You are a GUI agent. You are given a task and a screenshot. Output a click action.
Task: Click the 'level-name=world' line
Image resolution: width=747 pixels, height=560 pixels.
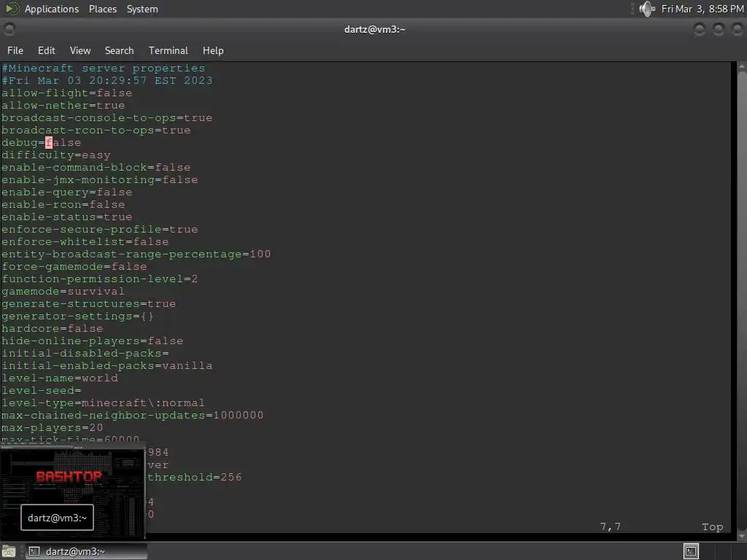pyautogui.click(x=60, y=378)
